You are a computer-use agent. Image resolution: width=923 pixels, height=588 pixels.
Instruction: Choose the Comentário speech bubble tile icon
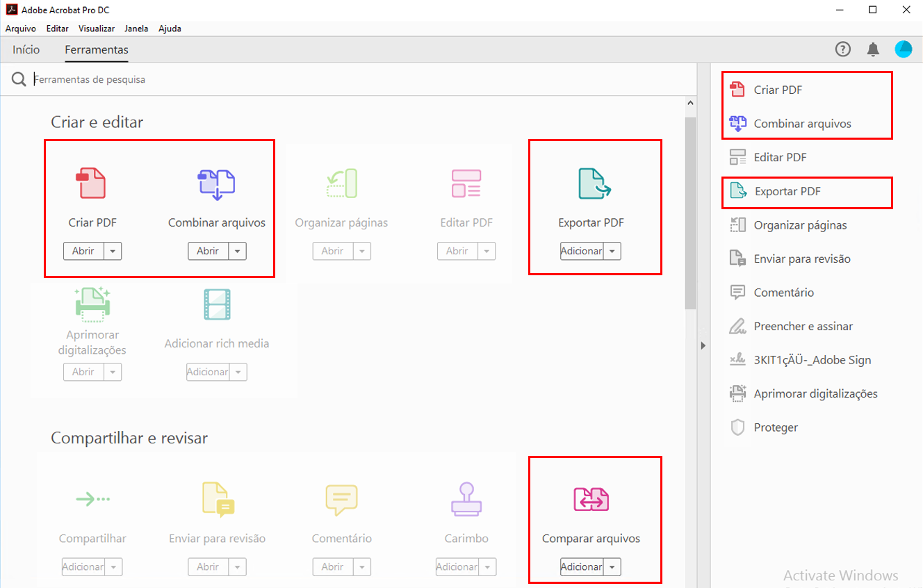[x=341, y=500]
